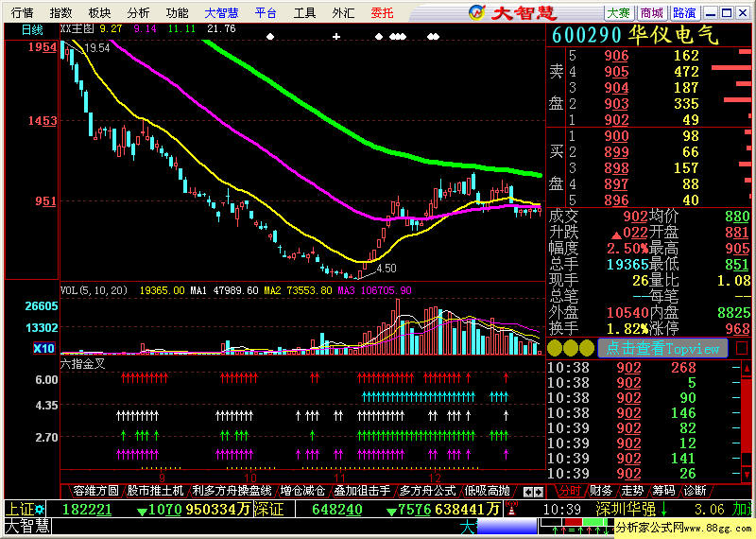Click the plus marker above the chart
This screenshot has height=539, width=756.
[336, 37]
